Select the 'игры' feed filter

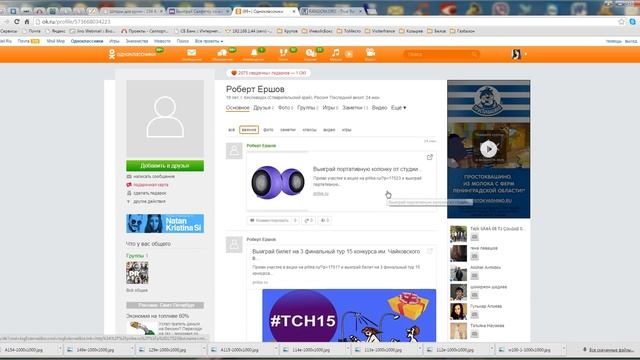pos(347,130)
